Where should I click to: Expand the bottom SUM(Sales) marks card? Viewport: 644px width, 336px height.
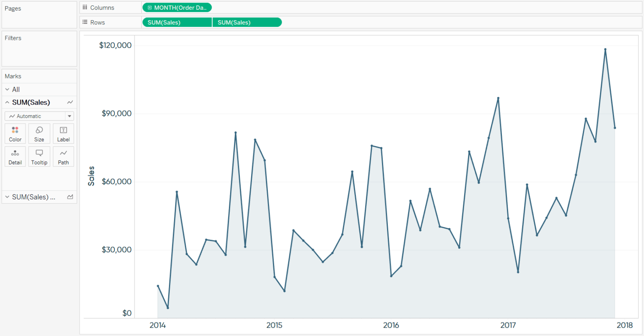pyautogui.click(x=7, y=197)
